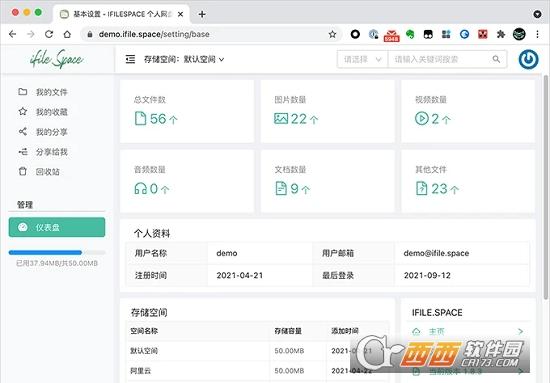Click the 56 total files count

point(158,119)
